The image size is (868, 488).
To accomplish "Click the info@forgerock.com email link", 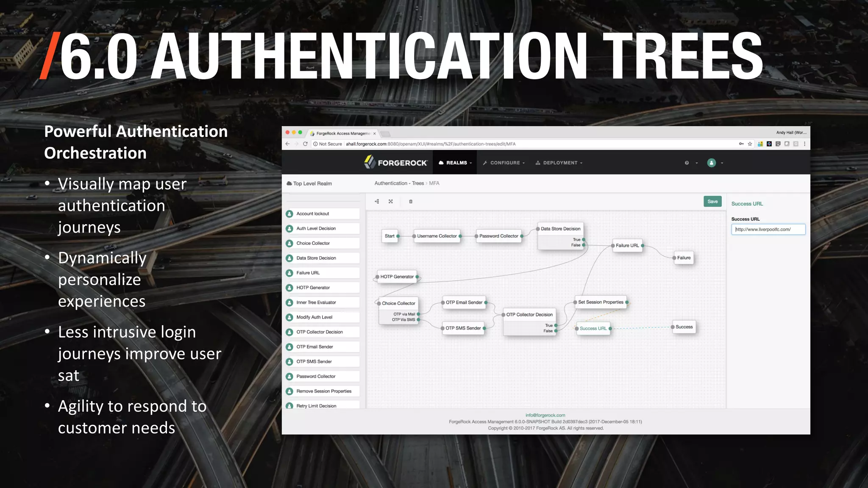I will (545, 415).
